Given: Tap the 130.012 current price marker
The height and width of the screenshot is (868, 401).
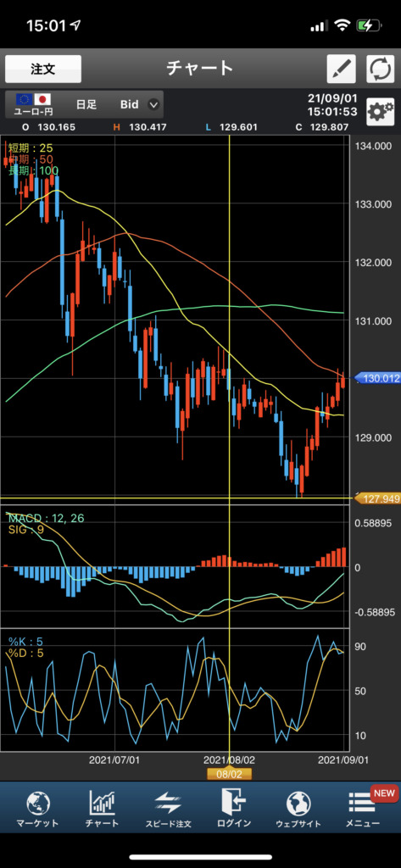Looking at the screenshot, I should tap(377, 379).
